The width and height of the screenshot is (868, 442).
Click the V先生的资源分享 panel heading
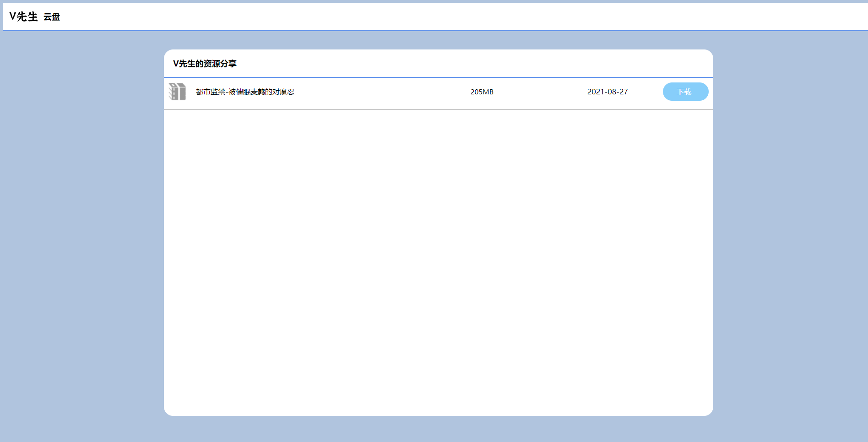coord(205,64)
